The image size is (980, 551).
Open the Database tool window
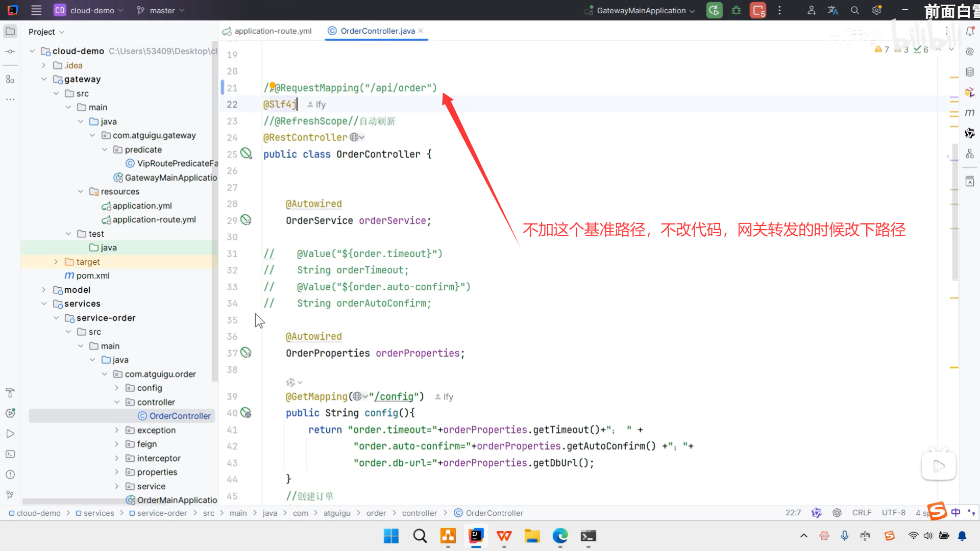click(x=970, y=72)
